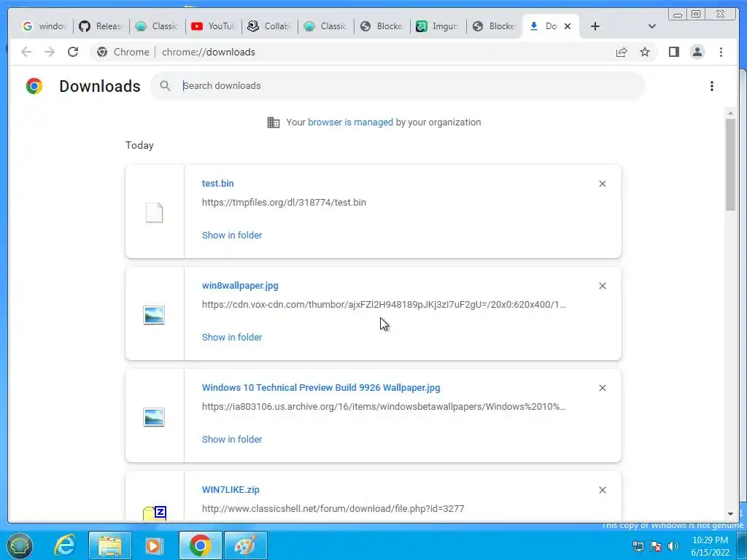
Task: Remove Windows 10 Technical Preview wallpaper entry
Action: click(602, 388)
